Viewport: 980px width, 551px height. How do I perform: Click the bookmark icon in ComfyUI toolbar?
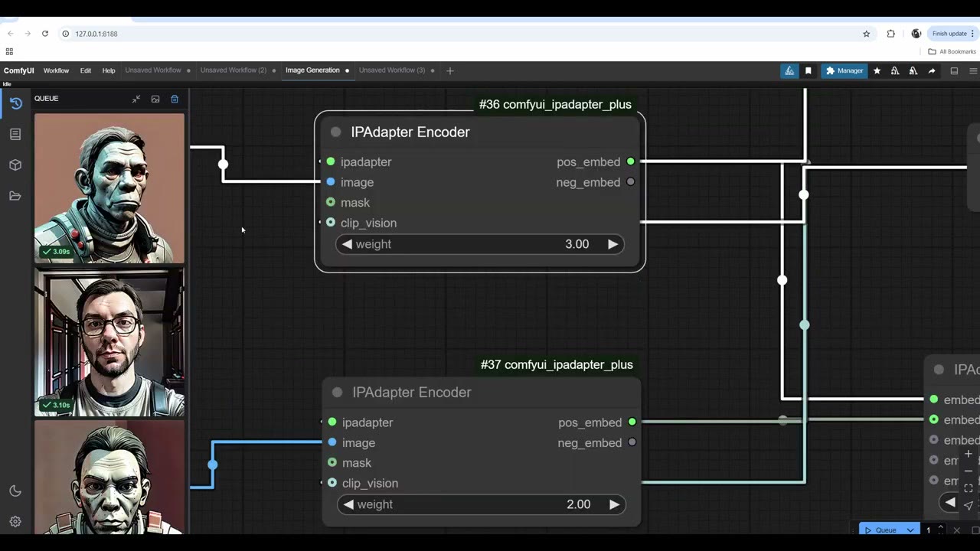tap(808, 70)
